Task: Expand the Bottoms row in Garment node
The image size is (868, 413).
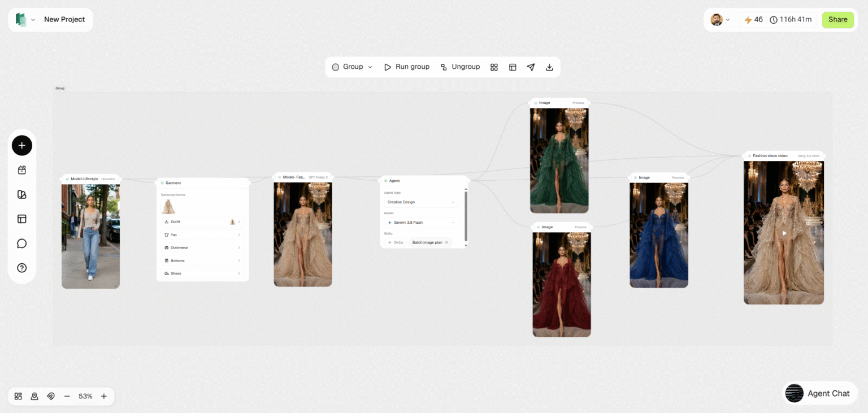Action: pos(202,260)
